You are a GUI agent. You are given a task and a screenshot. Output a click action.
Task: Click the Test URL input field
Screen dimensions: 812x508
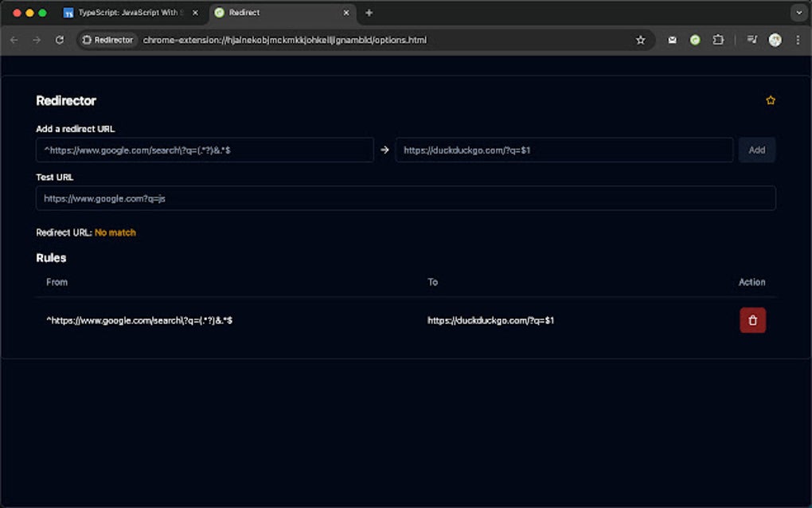click(405, 197)
